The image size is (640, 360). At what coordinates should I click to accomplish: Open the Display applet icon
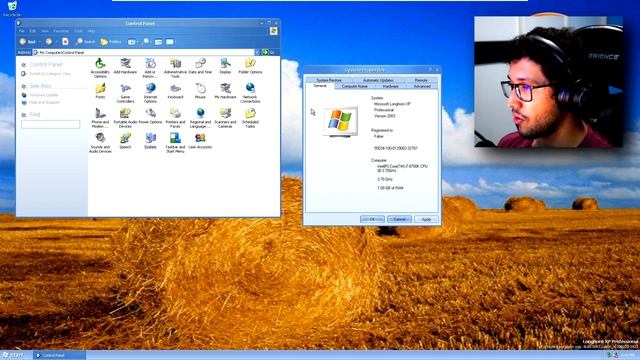(x=225, y=65)
